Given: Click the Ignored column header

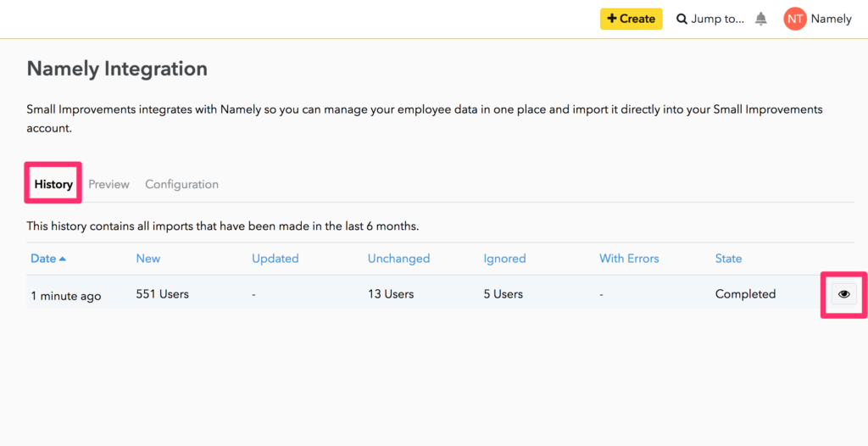Looking at the screenshot, I should (504, 259).
